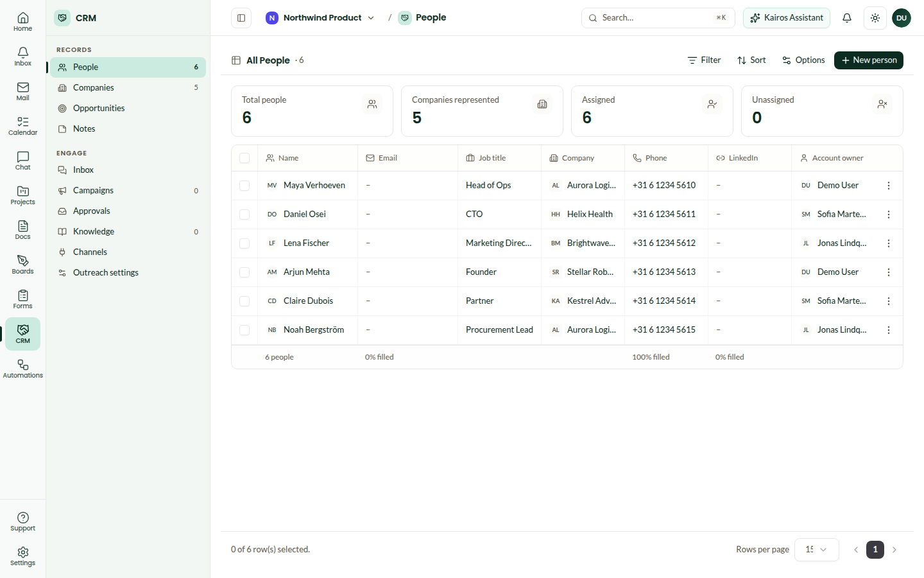The width and height of the screenshot is (924, 578).
Task: Open Docs in the left rail
Action: click(22, 230)
